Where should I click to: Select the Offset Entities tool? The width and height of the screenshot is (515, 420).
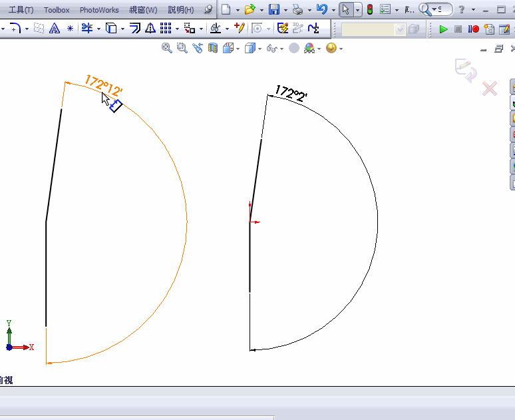134,29
